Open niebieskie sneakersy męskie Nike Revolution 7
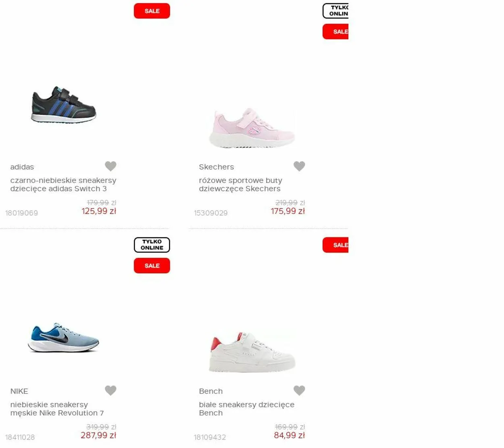 click(57, 409)
